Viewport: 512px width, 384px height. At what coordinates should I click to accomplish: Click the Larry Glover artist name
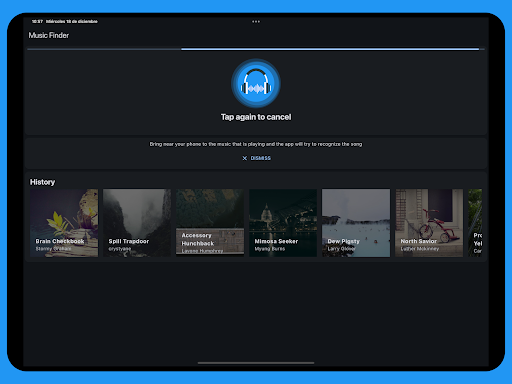341,249
